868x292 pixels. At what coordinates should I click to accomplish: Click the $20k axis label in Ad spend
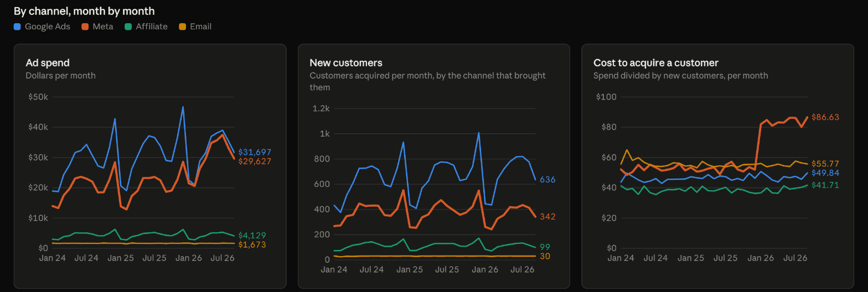click(x=38, y=187)
